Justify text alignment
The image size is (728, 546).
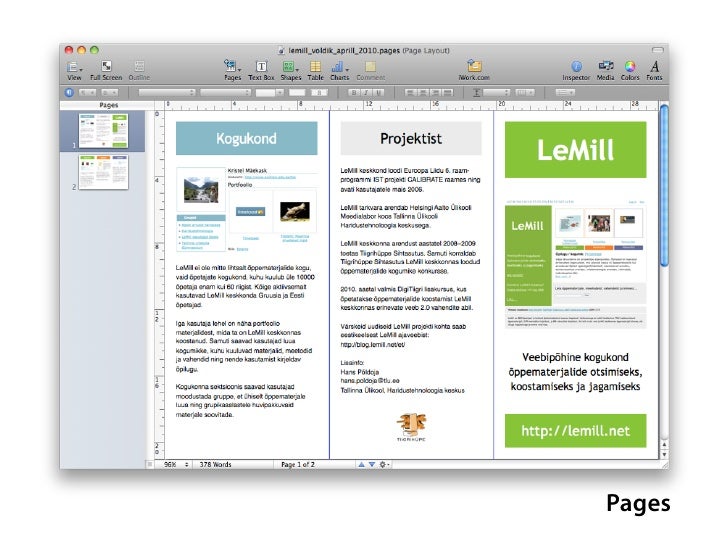tap(448, 92)
